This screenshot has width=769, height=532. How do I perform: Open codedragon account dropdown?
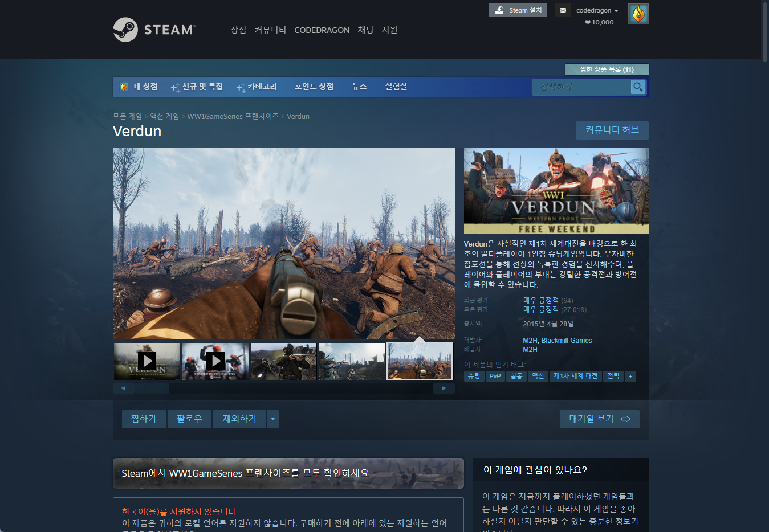[x=597, y=10]
